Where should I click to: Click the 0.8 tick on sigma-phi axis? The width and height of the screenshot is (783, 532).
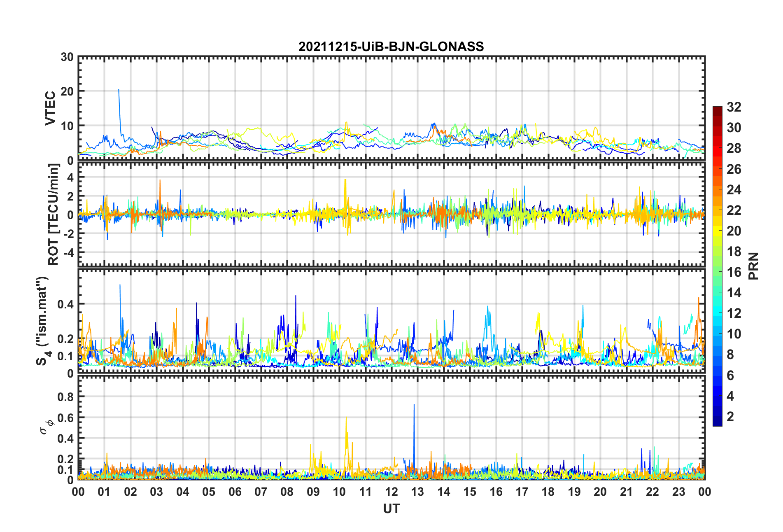click(x=65, y=397)
